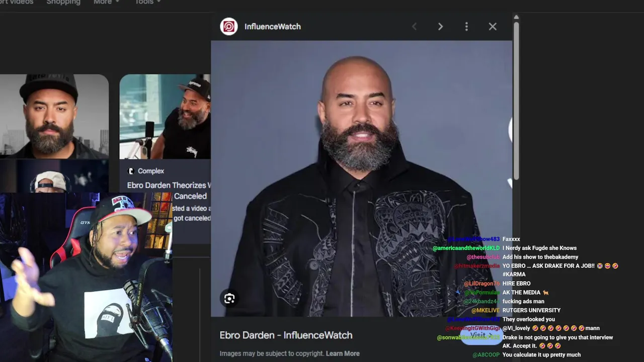Click the small white-cap thumbnail under the first result
This screenshot has height=362, width=644.
tap(54, 176)
